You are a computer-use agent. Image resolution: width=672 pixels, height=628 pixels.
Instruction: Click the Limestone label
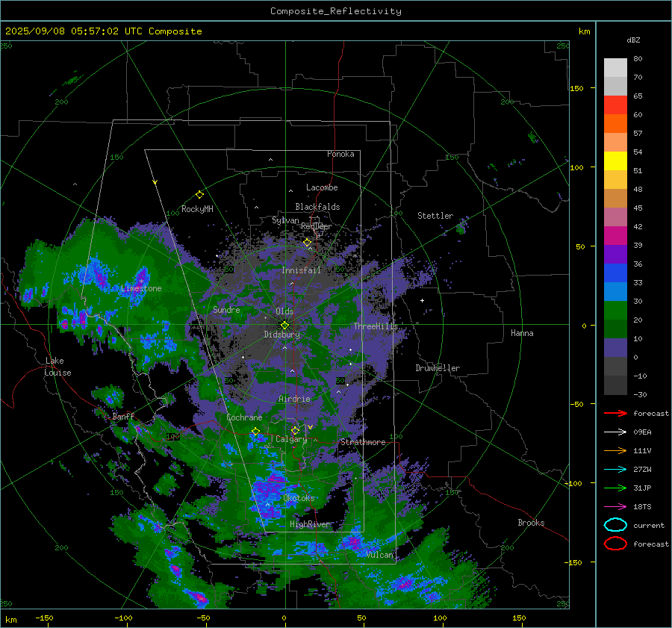[141, 288]
